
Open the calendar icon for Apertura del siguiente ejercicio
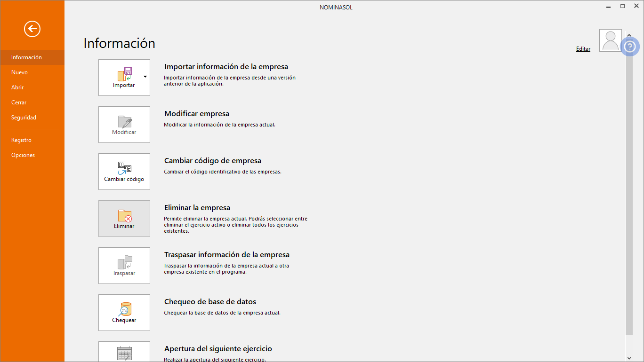(124, 352)
